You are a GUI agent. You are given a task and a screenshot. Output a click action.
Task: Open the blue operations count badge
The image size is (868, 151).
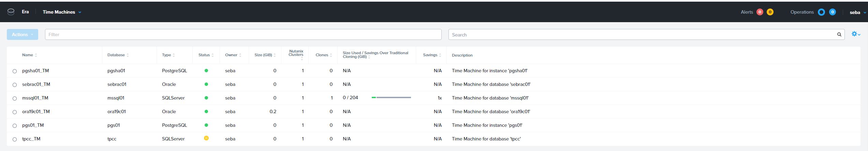(832, 12)
